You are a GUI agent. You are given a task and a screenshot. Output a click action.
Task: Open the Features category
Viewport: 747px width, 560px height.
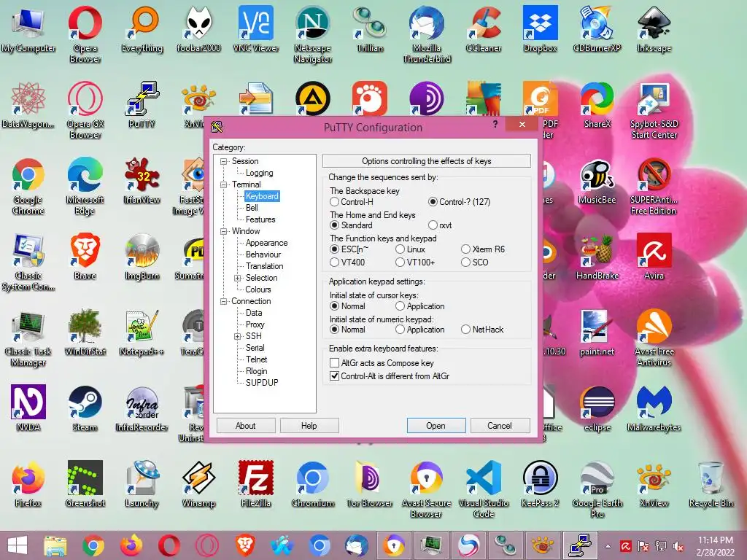pos(260,219)
